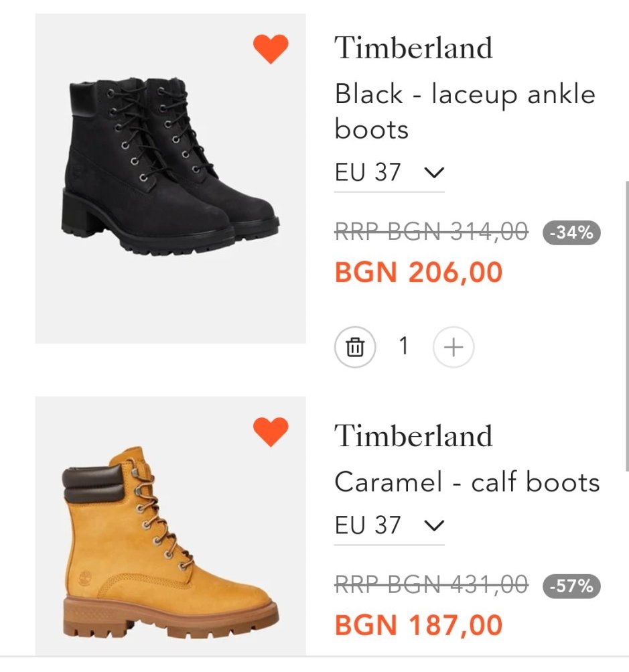629x672 pixels.
Task: Tap the -34% discount badge
Action: click(x=571, y=233)
